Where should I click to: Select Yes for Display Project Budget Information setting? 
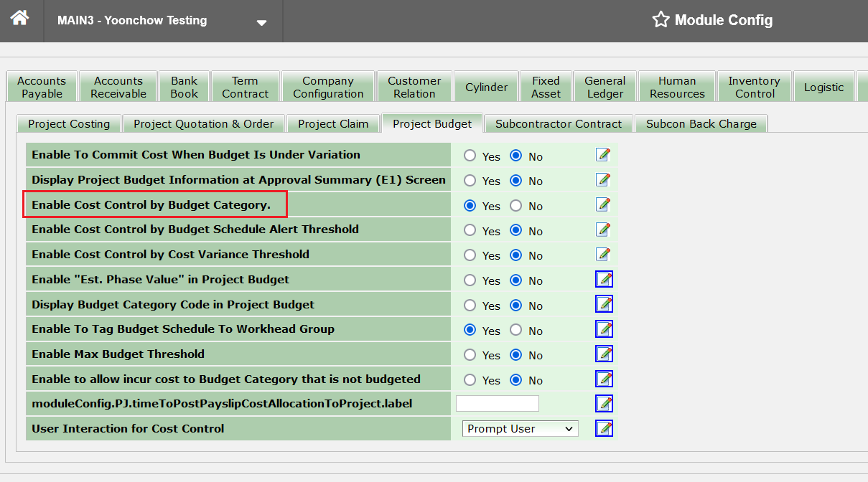tap(470, 181)
